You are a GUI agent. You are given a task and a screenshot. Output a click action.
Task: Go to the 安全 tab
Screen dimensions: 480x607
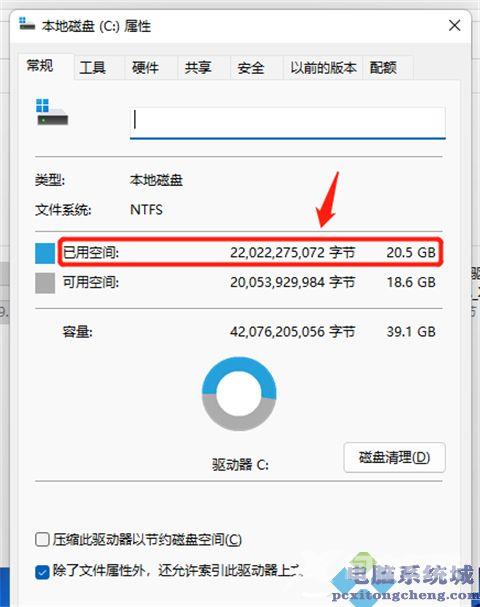tap(251, 68)
